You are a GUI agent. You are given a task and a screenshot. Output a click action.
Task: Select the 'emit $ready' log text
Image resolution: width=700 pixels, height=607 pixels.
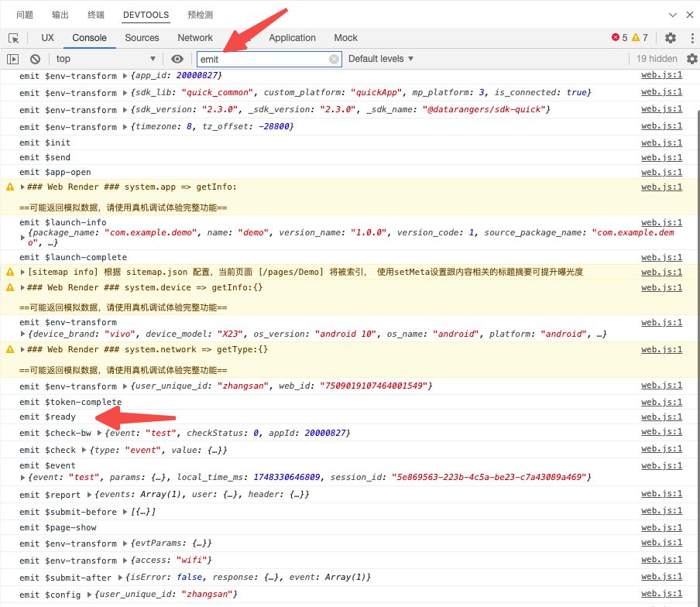pyautogui.click(x=48, y=417)
